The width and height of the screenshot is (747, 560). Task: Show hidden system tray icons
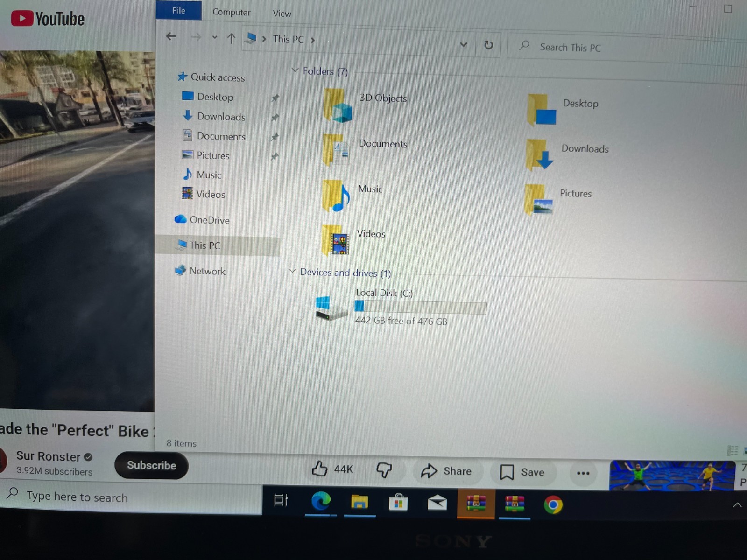pos(737,505)
